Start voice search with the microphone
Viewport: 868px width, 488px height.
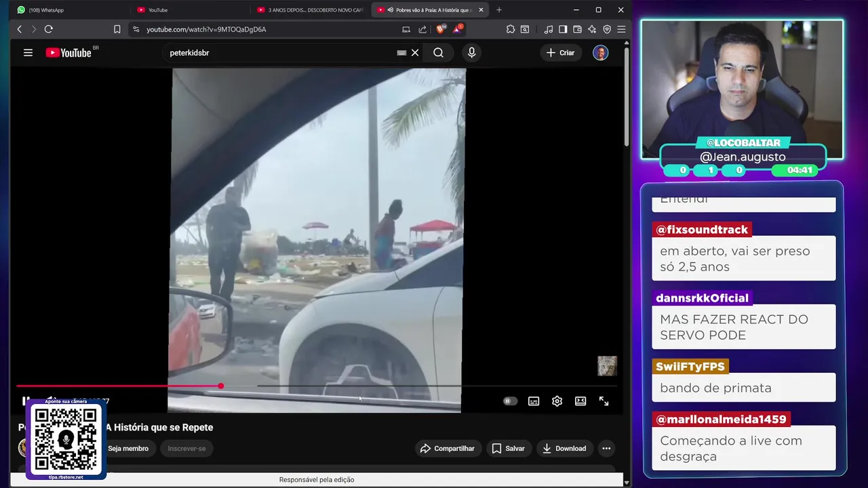471,52
